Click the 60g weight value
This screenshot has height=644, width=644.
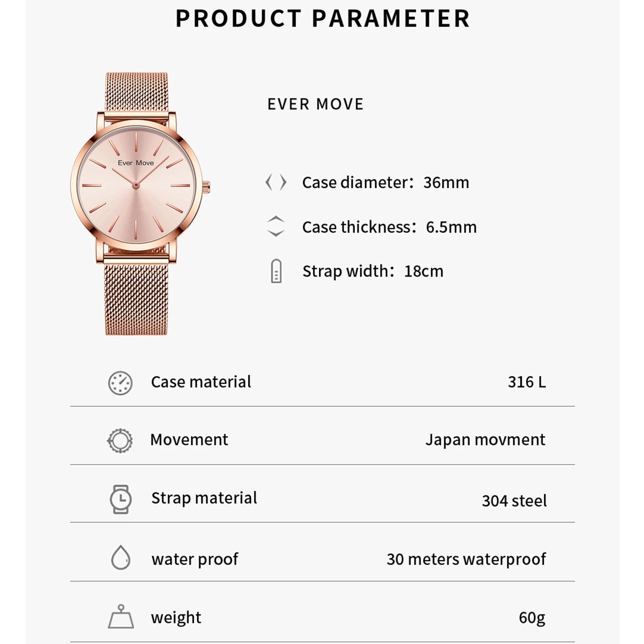pos(532,617)
